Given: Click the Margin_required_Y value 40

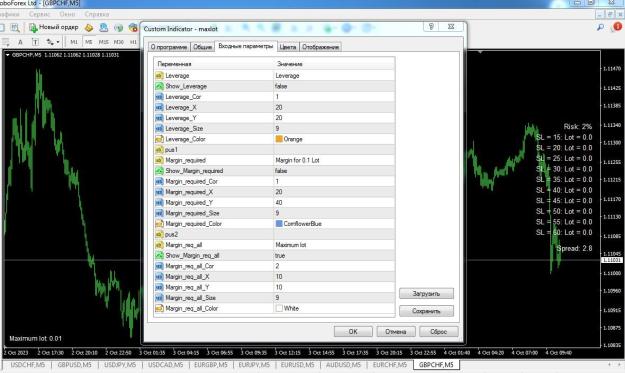Looking at the screenshot, I should 279,202.
